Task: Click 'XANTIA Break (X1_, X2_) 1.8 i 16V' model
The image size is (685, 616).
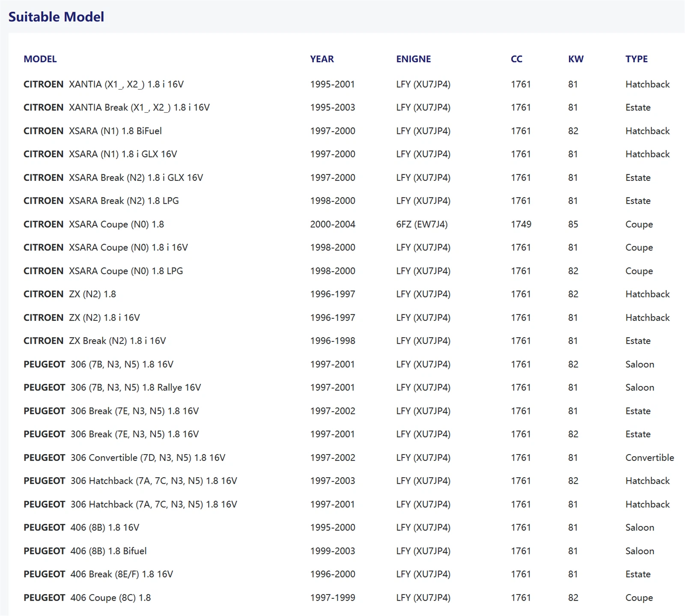Action: (140, 108)
